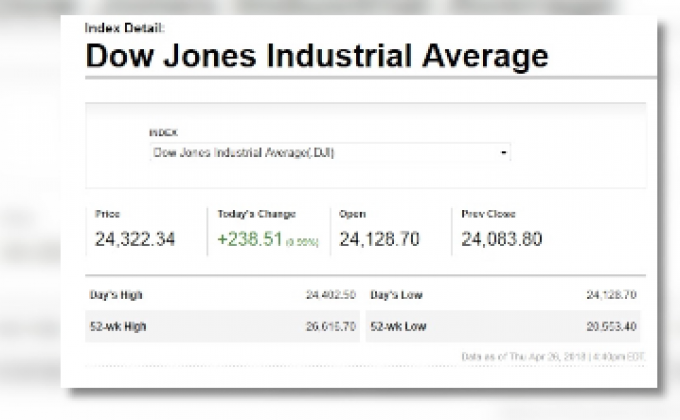Image resolution: width=680 pixels, height=420 pixels.
Task: Click the green +238.51 change value
Action: coord(249,240)
